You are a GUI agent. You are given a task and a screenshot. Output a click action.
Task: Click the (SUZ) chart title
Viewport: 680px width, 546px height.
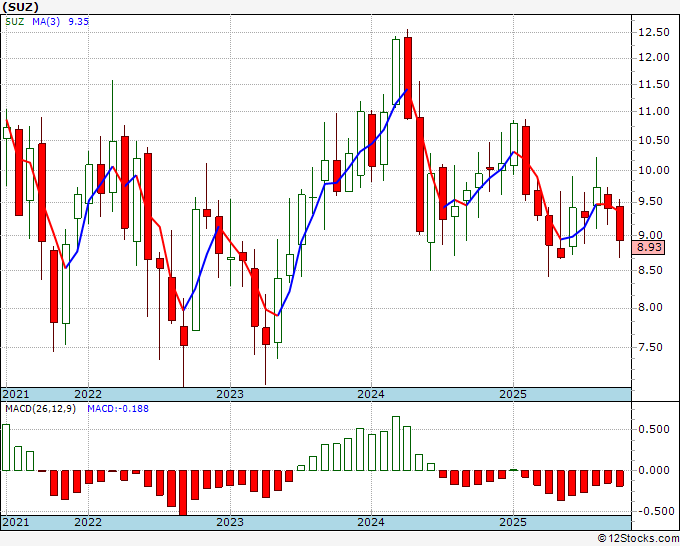(x=20, y=7)
